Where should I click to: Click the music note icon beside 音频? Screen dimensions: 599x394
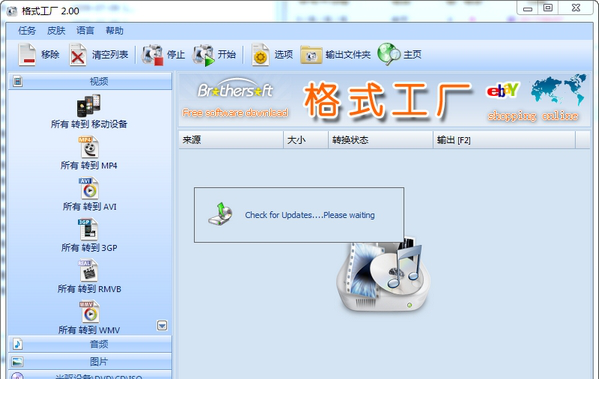[18, 344]
